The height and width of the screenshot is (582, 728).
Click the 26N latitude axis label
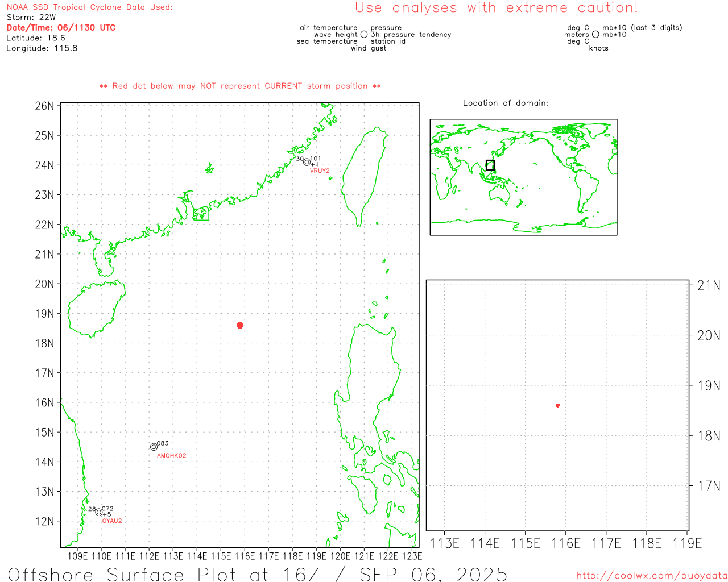(x=44, y=106)
